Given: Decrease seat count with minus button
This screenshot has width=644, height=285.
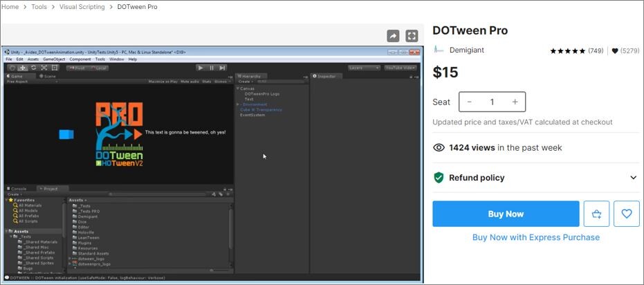Looking at the screenshot, I should 469,102.
